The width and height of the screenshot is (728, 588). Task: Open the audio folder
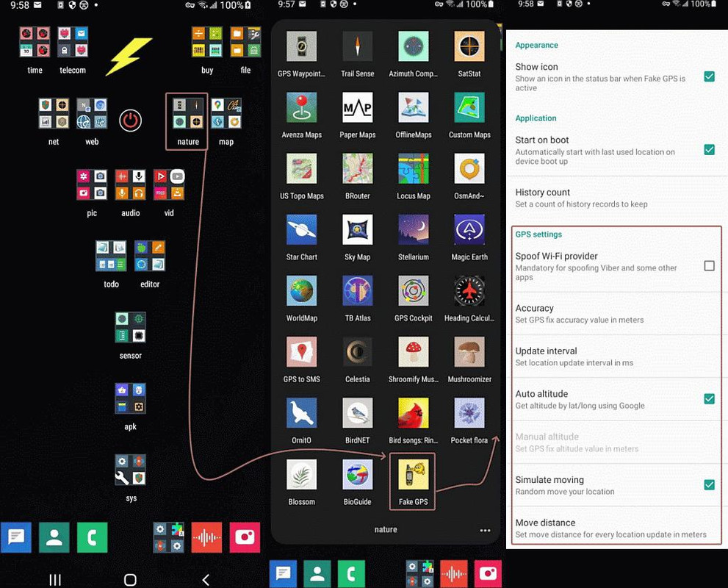pos(130,184)
